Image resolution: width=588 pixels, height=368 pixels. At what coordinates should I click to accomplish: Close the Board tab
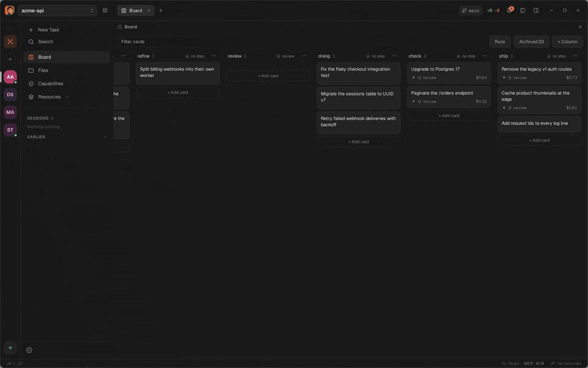148,10
